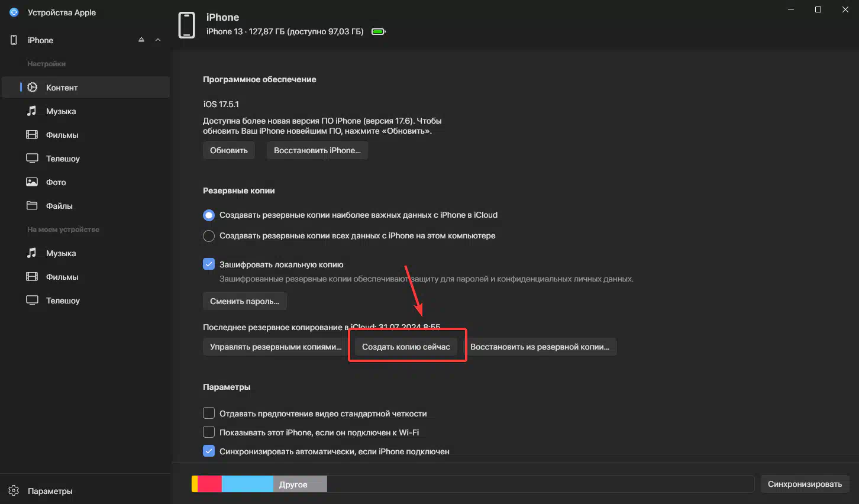The height and width of the screenshot is (504, 859).
Task: Click the iPhone 13 storage info text
Action: (285, 31)
